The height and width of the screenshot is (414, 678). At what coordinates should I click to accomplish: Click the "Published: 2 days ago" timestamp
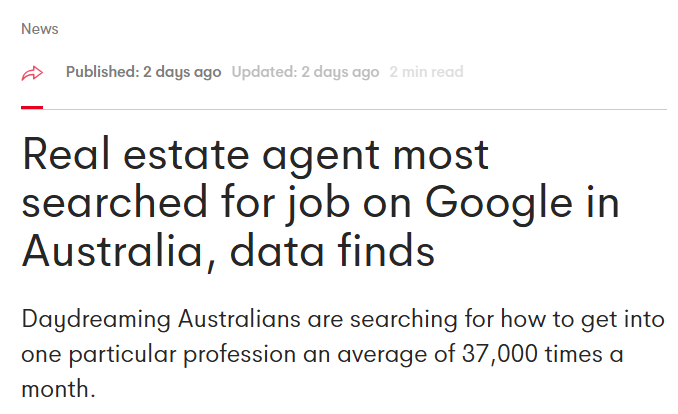click(x=143, y=72)
